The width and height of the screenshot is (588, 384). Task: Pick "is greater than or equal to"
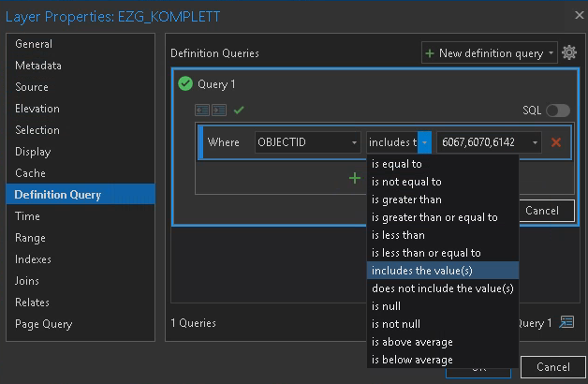click(434, 217)
